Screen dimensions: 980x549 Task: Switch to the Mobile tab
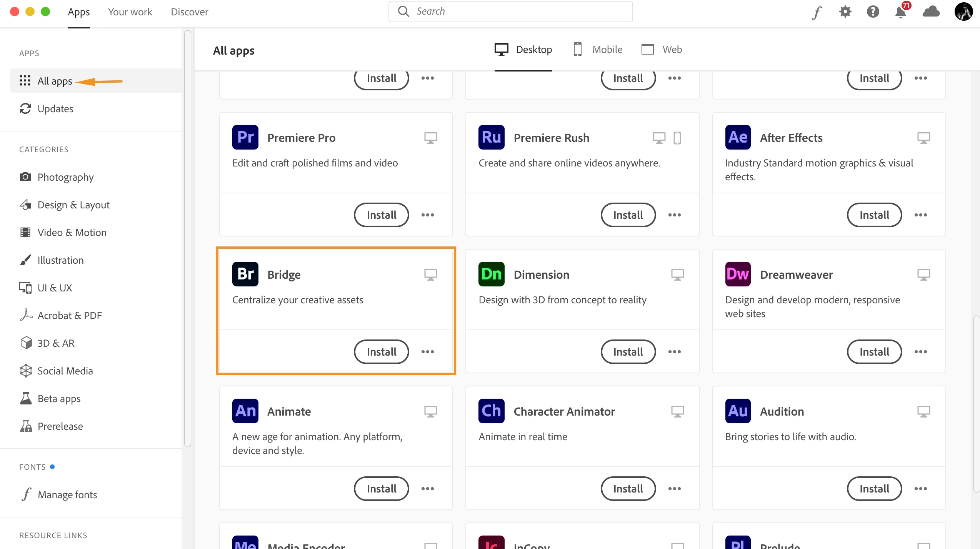[x=598, y=50]
